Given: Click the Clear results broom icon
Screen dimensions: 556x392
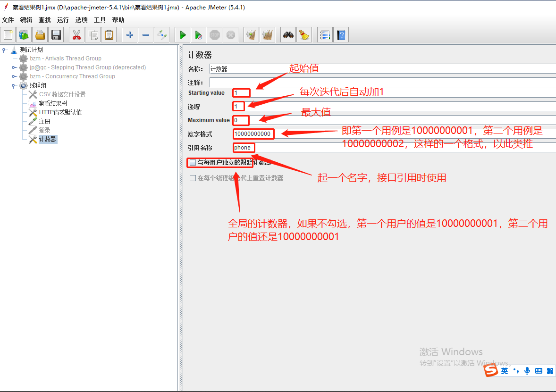Looking at the screenshot, I should [251, 35].
